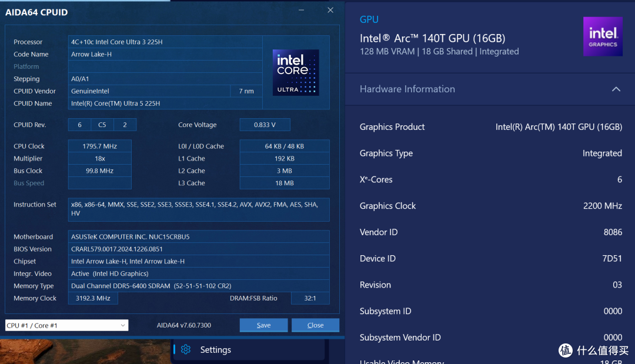The height and width of the screenshot is (364, 635).
Task: Click the Instruction Set text box
Action: coord(199,209)
